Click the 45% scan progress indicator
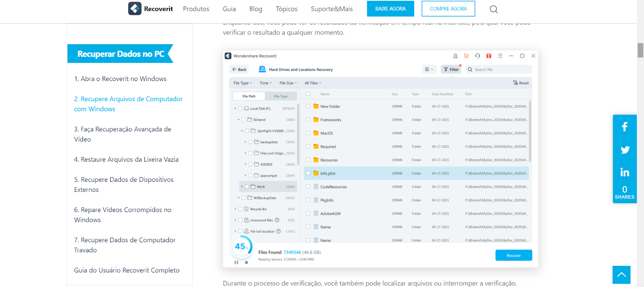Viewport: 644px width, 287px height. click(x=241, y=246)
